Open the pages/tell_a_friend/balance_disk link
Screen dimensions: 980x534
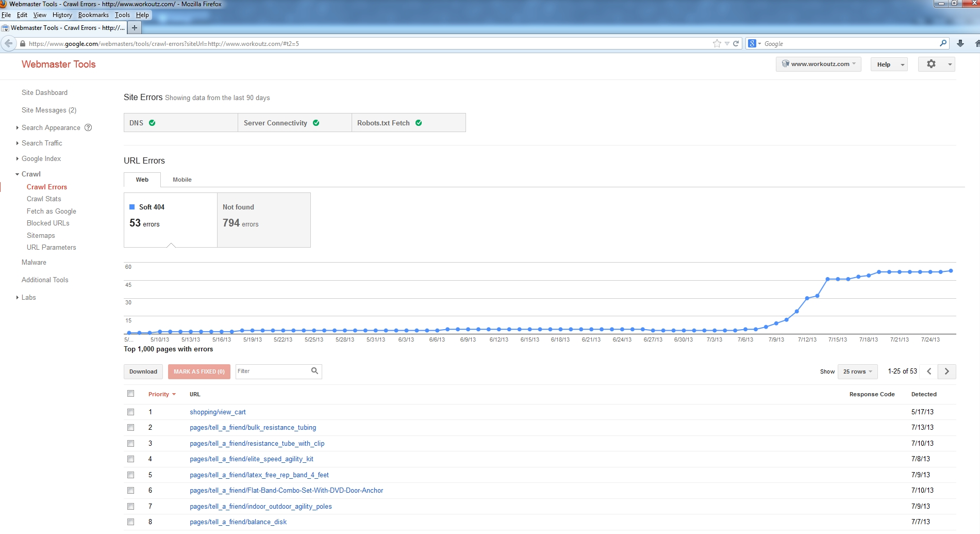(238, 522)
